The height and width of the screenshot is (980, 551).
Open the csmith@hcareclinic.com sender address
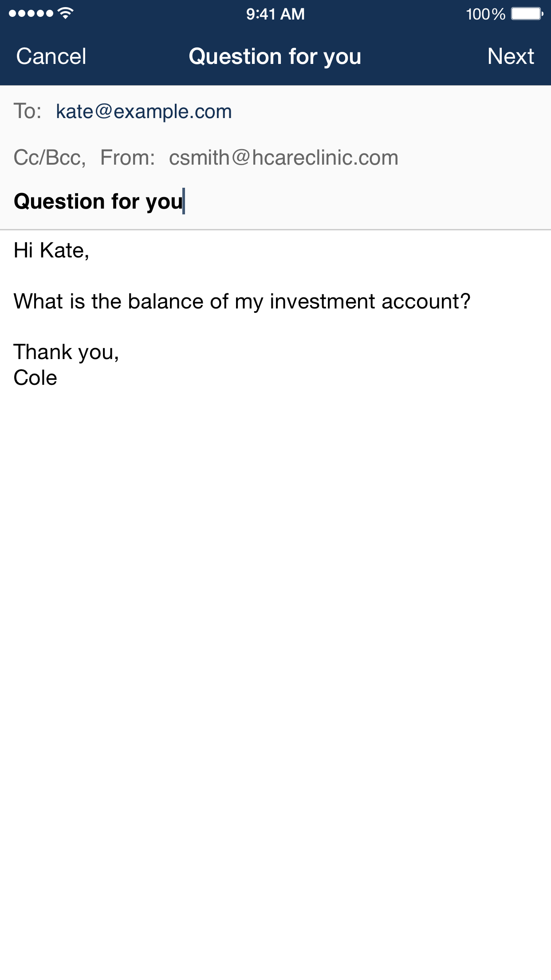pos(283,158)
